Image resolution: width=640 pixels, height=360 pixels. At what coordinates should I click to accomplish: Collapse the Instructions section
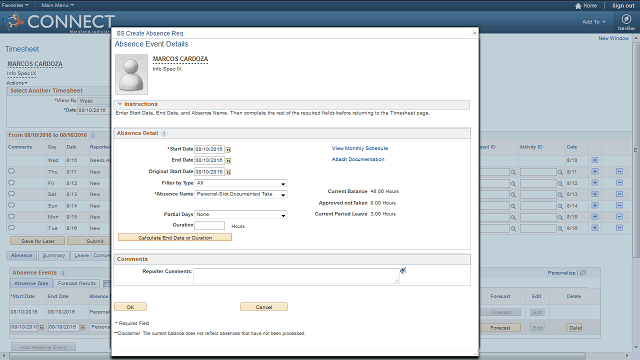tap(120, 104)
